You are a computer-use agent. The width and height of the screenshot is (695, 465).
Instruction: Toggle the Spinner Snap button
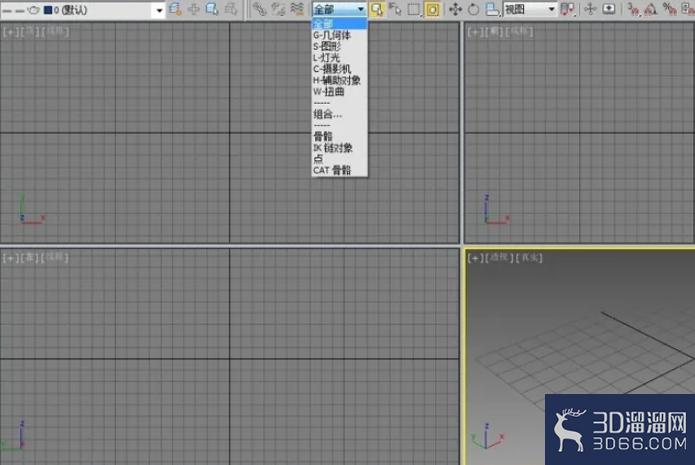pyautogui.click(x=687, y=9)
